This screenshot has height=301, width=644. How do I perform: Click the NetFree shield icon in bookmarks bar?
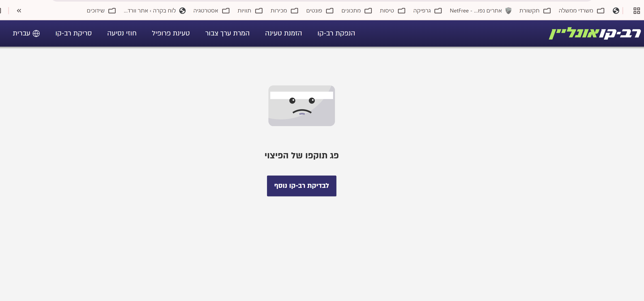508,10
